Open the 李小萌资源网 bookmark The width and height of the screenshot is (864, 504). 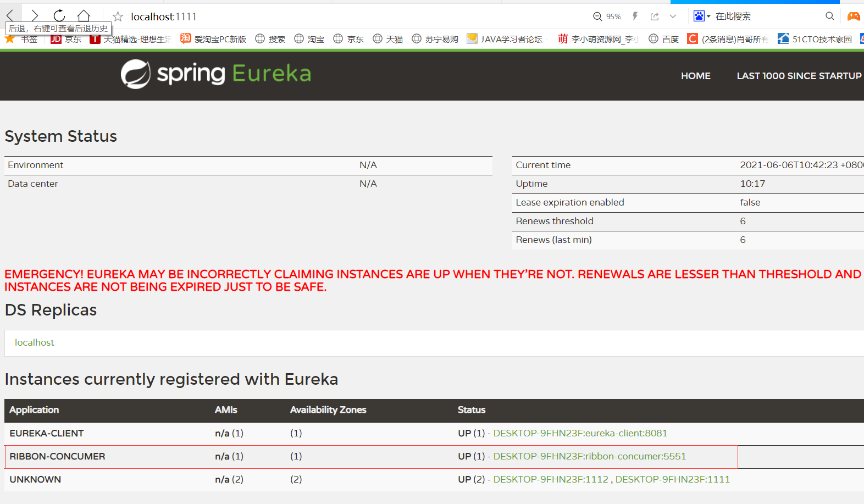[x=598, y=39]
